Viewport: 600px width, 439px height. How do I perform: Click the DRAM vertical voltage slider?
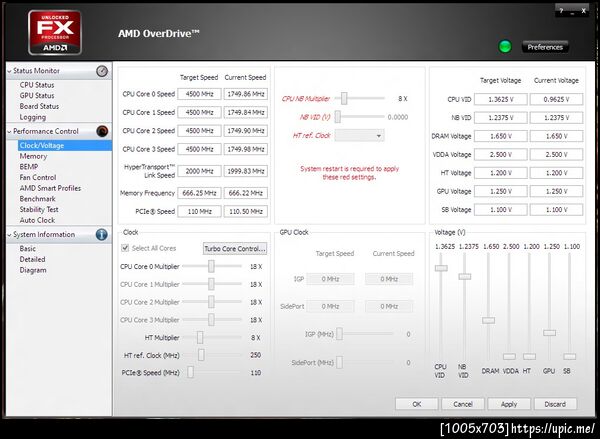point(488,320)
